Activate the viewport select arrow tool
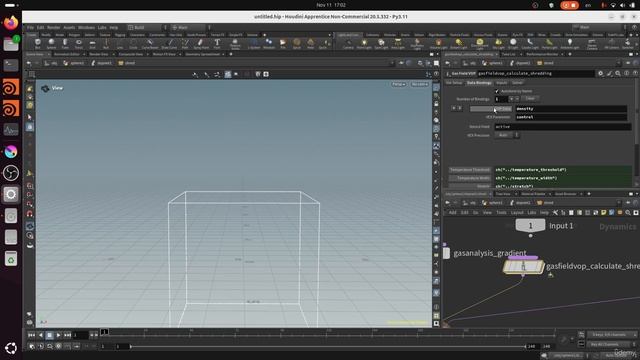This screenshot has height=360, width=640. coord(30,117)
